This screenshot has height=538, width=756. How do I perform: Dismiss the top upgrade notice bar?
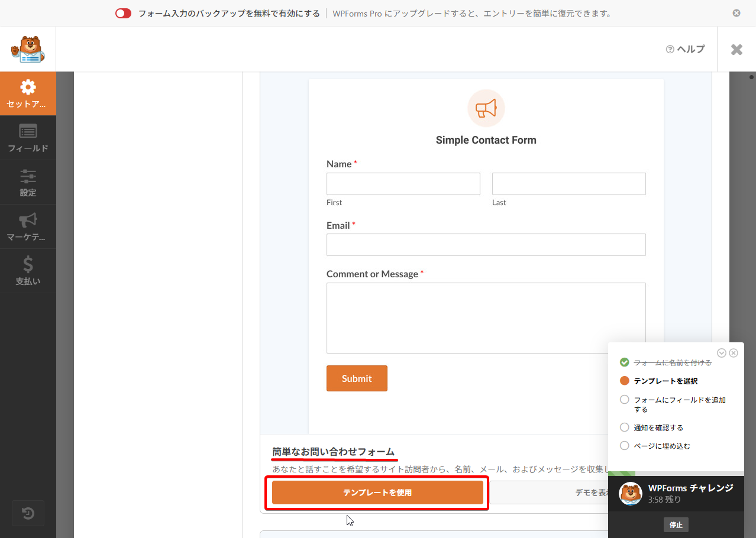point(736,13)
